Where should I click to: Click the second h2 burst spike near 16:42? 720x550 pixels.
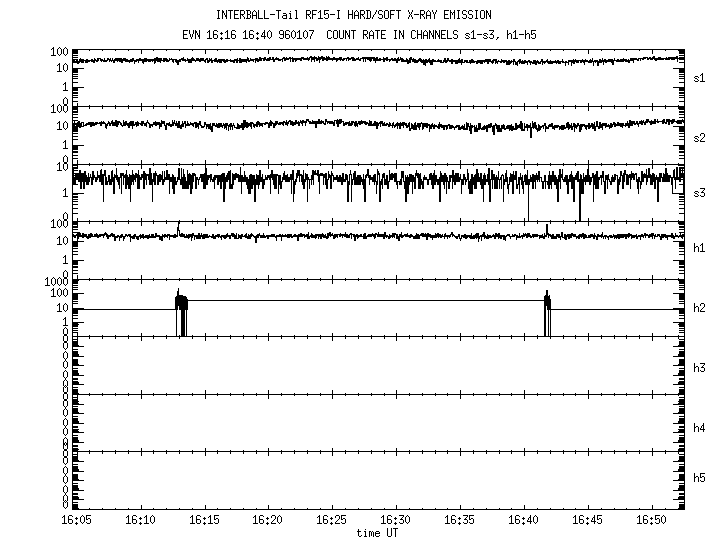click(547, 312)
